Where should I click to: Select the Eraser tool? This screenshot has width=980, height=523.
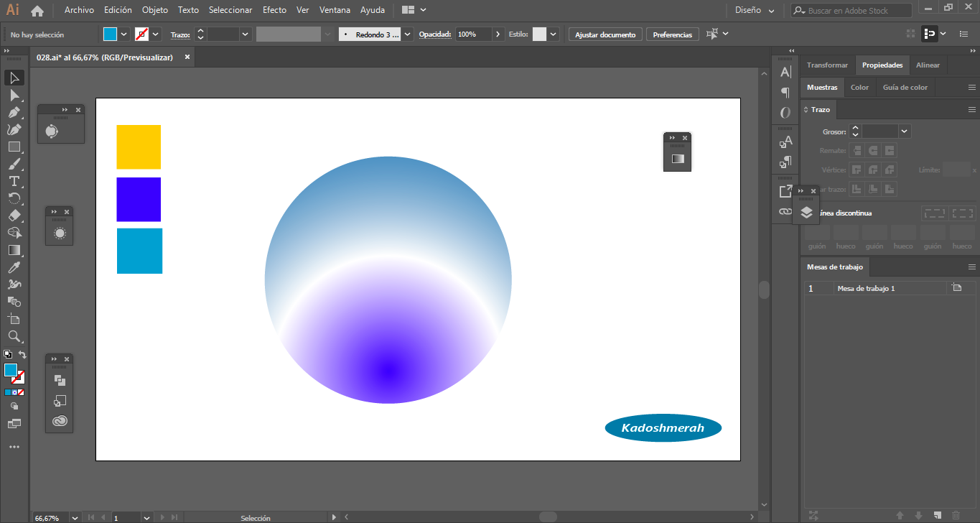pos(14,216)
